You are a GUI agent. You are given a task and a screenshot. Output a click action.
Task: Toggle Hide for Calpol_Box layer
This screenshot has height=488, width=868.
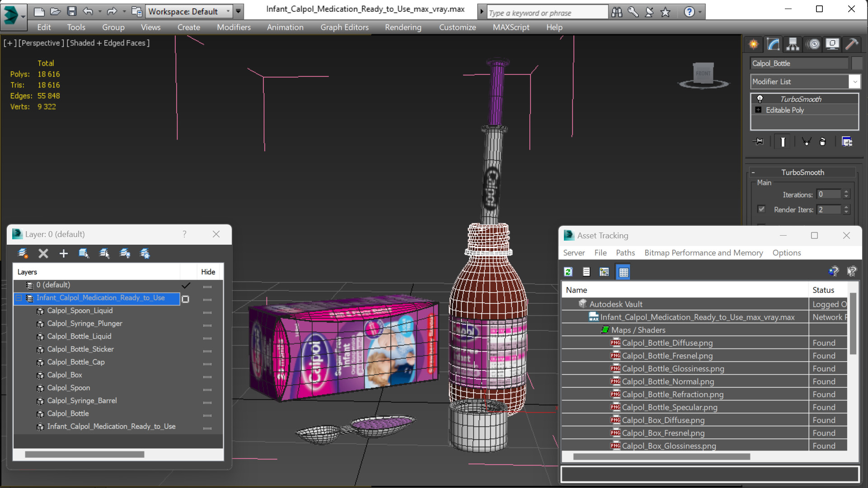[207, 376]
